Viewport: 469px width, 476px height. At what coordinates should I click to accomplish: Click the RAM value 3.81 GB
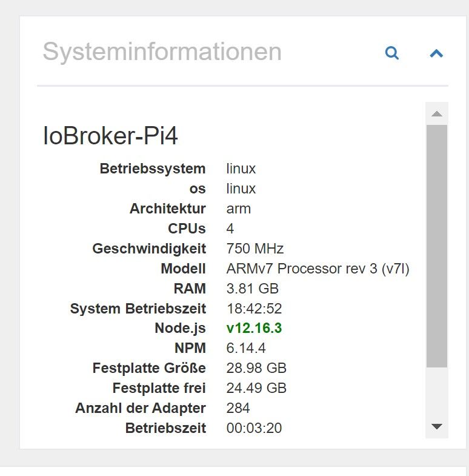point(253,289)
